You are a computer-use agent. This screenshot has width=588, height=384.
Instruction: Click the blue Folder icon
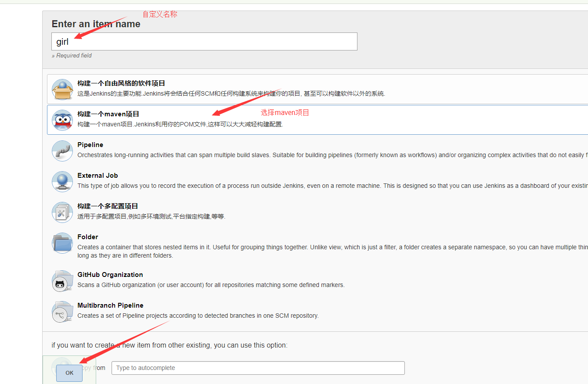click(62, 243)
